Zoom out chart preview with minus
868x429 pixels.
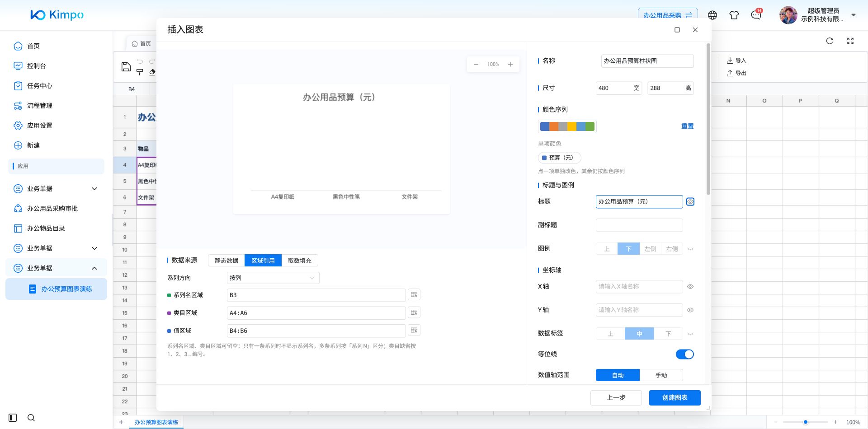click(x=476, y=65)
